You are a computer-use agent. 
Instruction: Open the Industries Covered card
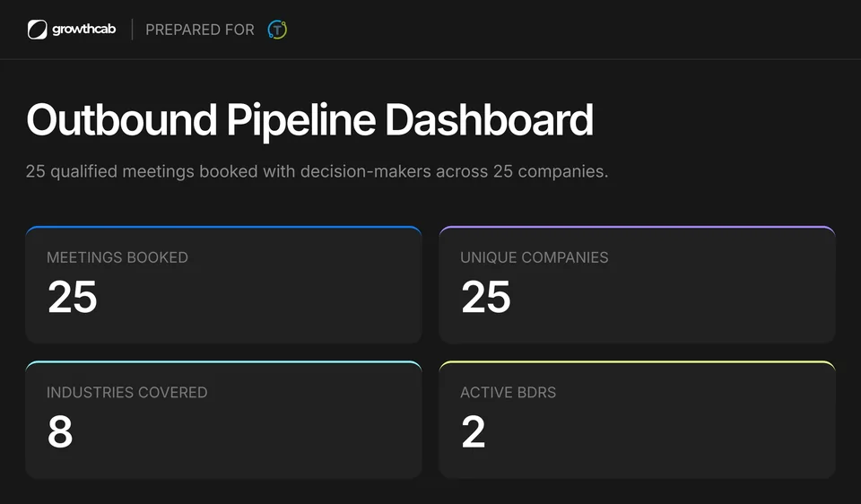point(223,420)
